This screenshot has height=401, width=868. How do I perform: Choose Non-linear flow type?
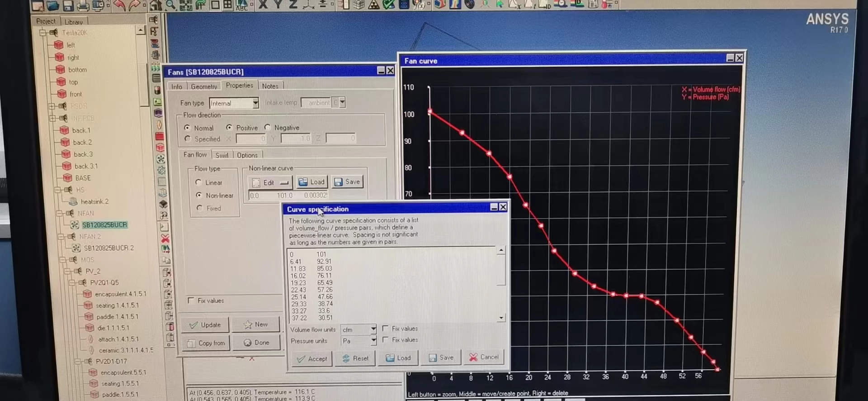tap(199, 195)
